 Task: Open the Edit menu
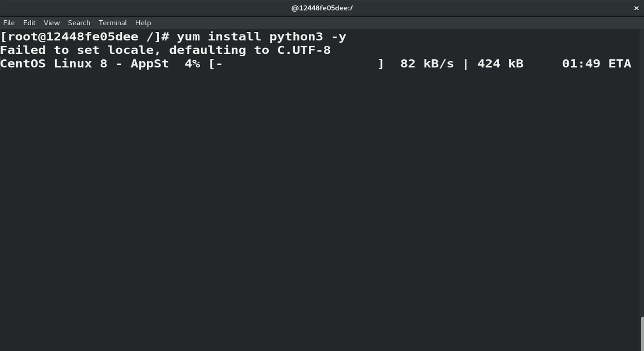click(29, 23)
